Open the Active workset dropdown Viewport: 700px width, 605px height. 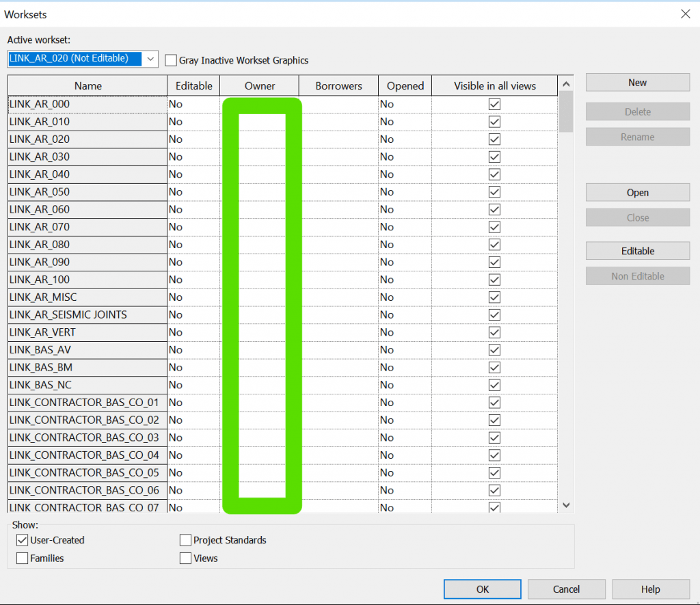click(x=150, y=59)
